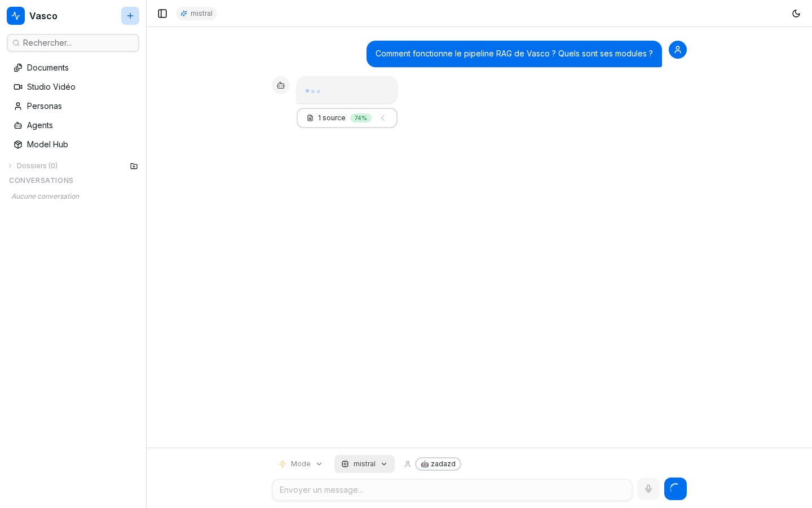Click the Vasco logo icon

click(16, 16)
